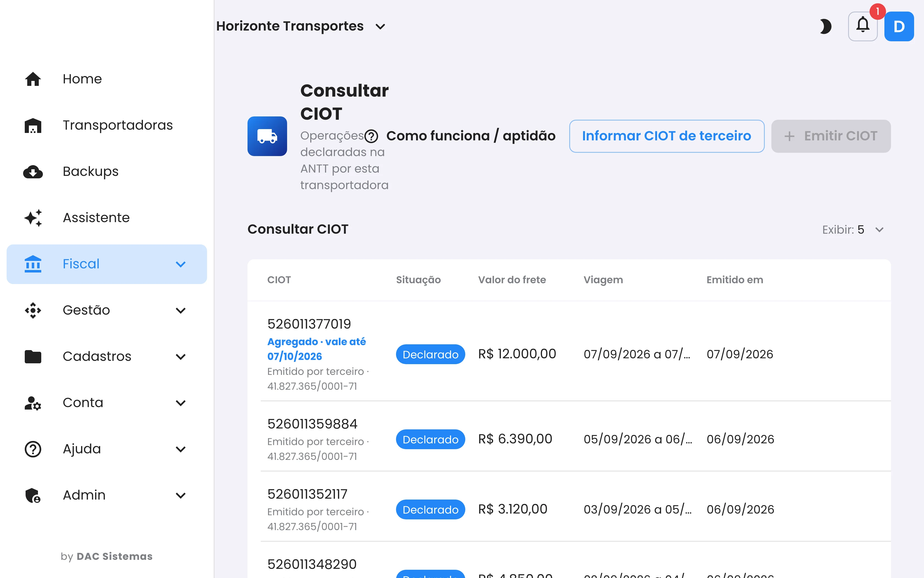Click the Gestão icon in sidebar
The height and width of the screenshot is (578, 924).
click(x=33, y=310)
